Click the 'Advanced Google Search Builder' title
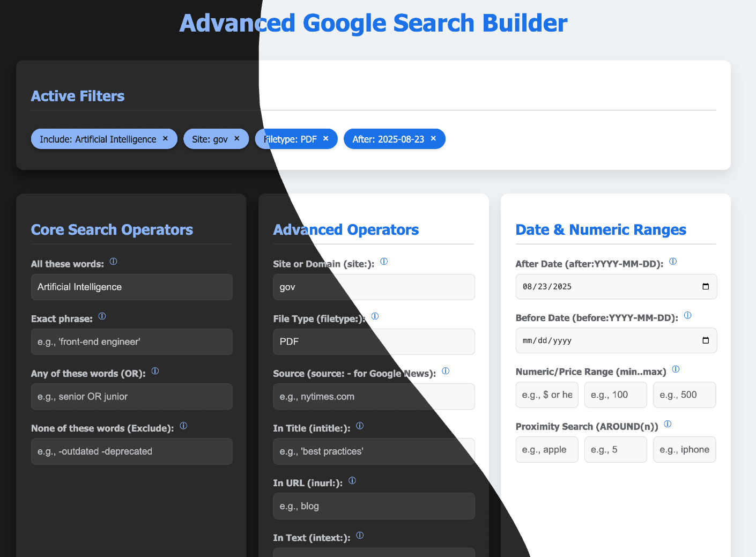 [373, 23]
